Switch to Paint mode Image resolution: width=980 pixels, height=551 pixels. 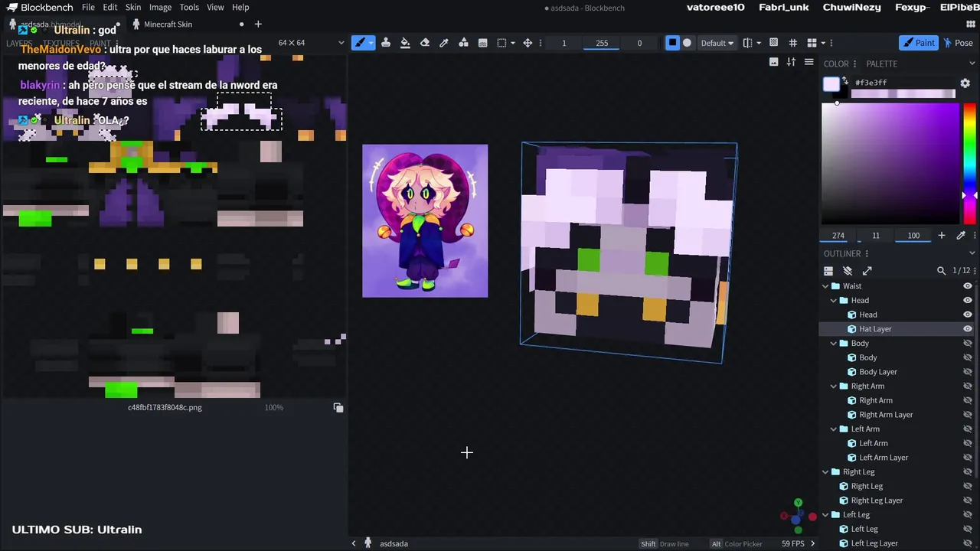click(x=918, y=43)
